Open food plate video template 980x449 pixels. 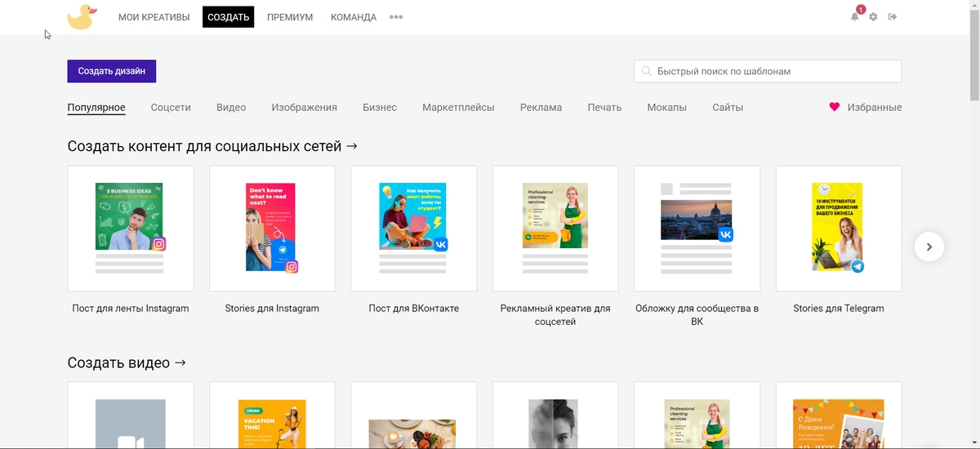click(414, 416)
